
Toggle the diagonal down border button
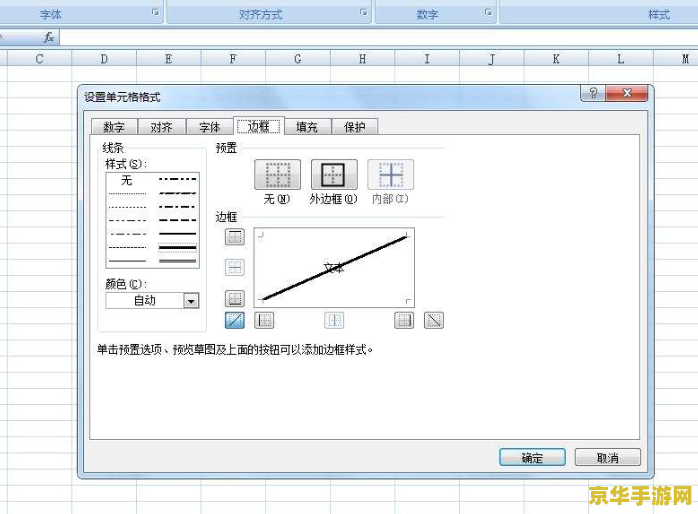tap(434, 320)
